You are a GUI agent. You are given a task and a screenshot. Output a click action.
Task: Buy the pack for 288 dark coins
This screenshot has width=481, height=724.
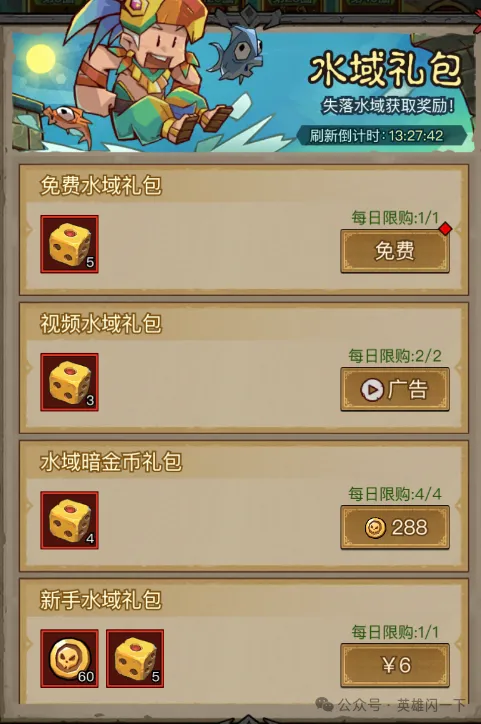395,527
